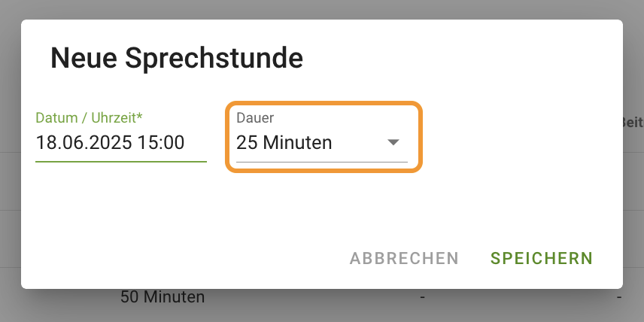The width and height of the screenshot is (644, 322).
Task: Click the dimmed 50 Minuten table cell
Action: click(x=163, y=297)
